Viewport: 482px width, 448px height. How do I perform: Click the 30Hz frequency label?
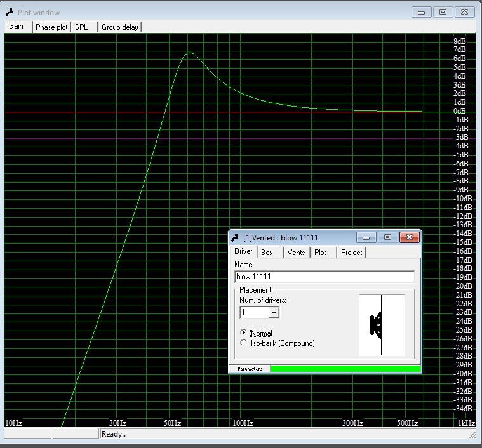coord(118,423)
